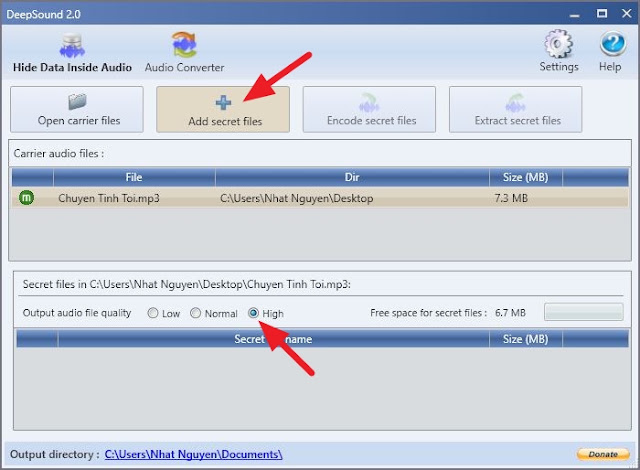
Task: Click Add secret files button
Action: (223, 109)
